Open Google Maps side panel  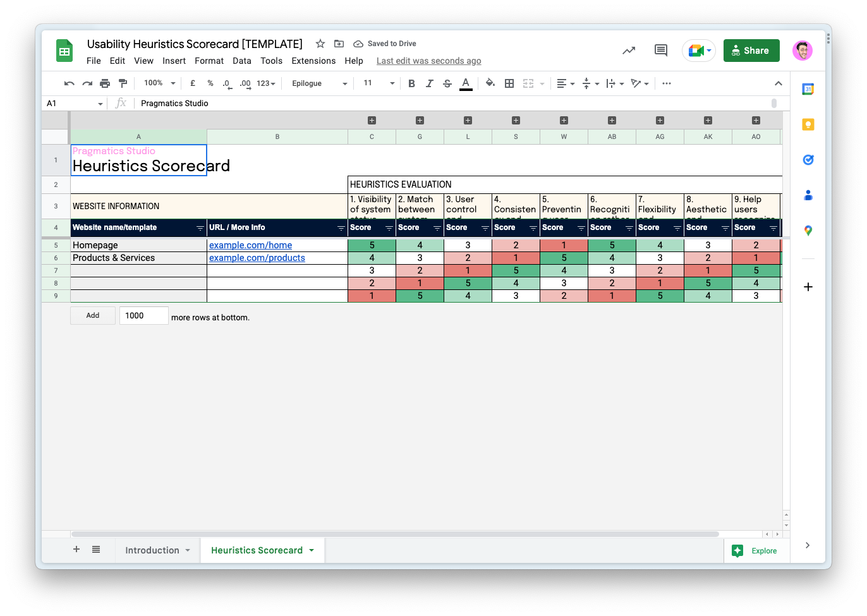coord(808,231)
